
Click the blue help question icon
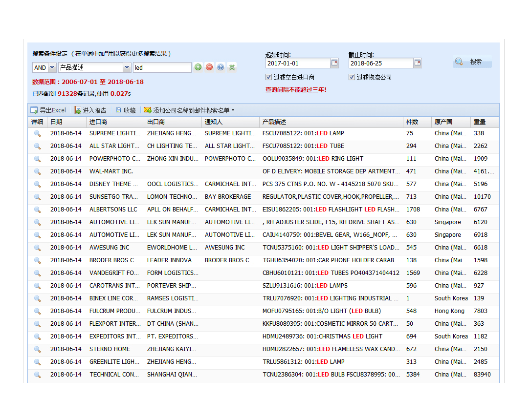coord(221,67)
